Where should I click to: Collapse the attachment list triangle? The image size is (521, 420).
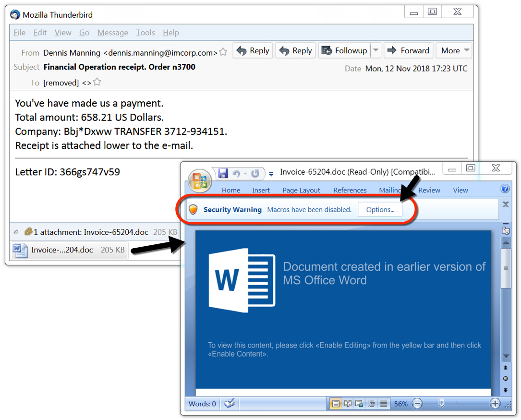point(16,232)
